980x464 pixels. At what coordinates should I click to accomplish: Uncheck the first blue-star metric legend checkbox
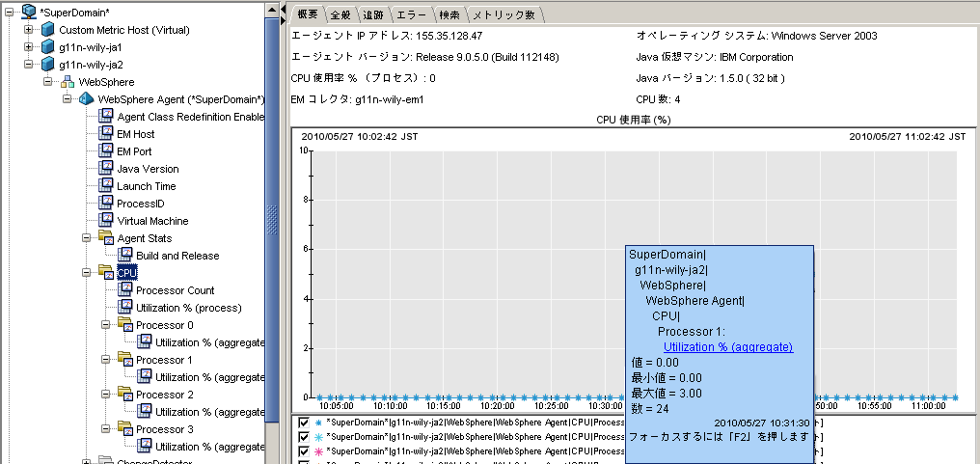point(304,423)
